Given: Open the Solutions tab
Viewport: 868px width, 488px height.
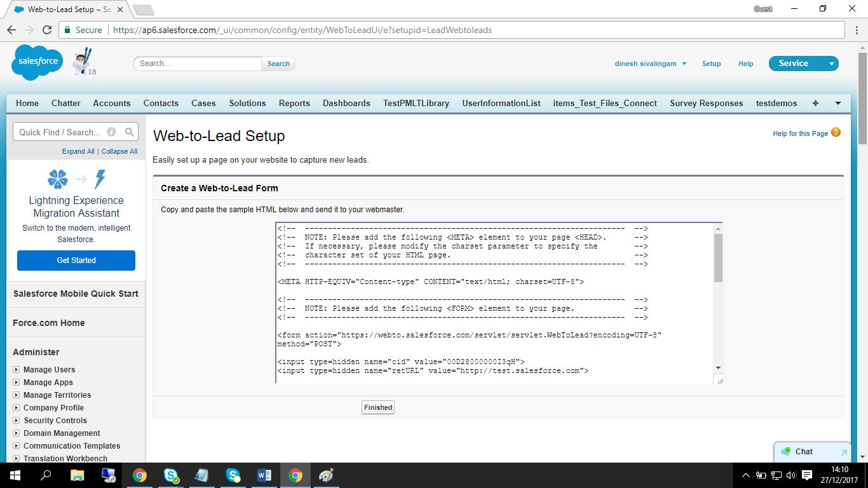Looking at the screenshot, I should coord(248,103).
